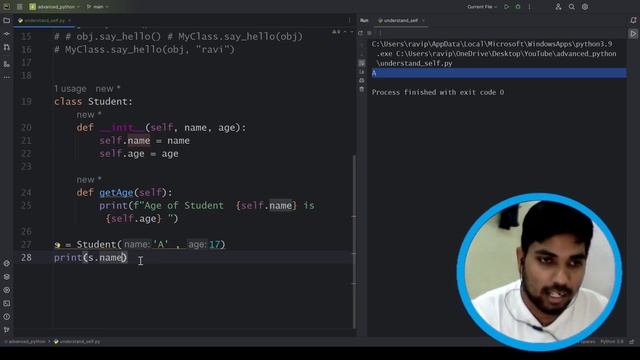The height and width of the screenshot is (360, 640).
Task: Open editor tab options menu
Action: coord(349,20)
